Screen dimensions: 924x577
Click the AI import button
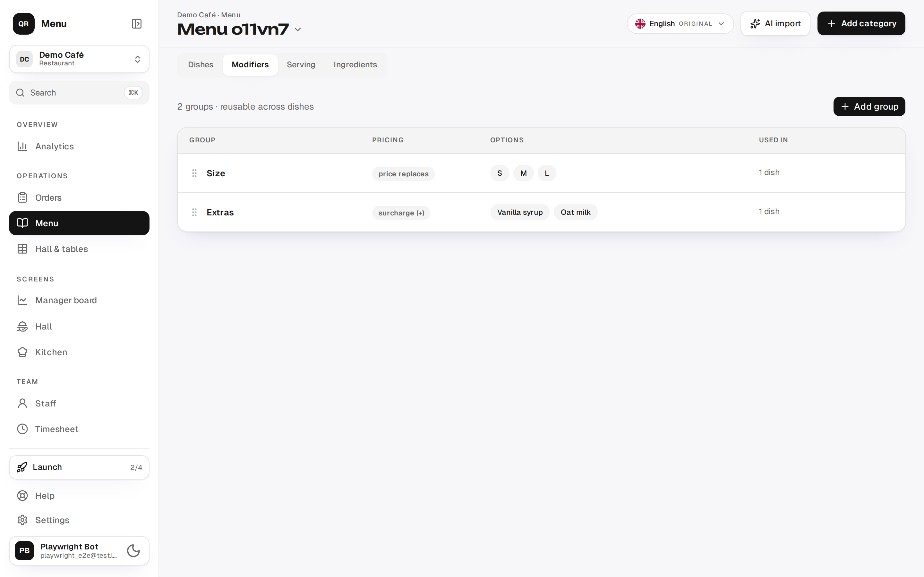point(775,24)
